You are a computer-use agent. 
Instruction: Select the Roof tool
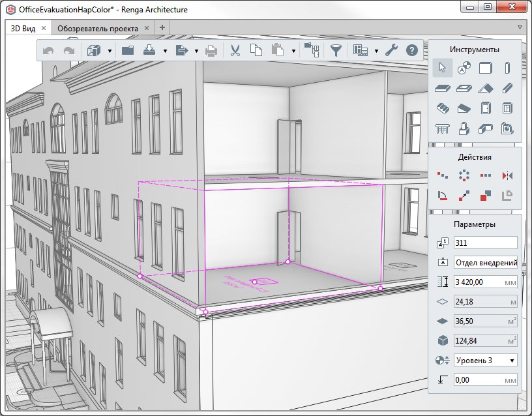point(486,88)
